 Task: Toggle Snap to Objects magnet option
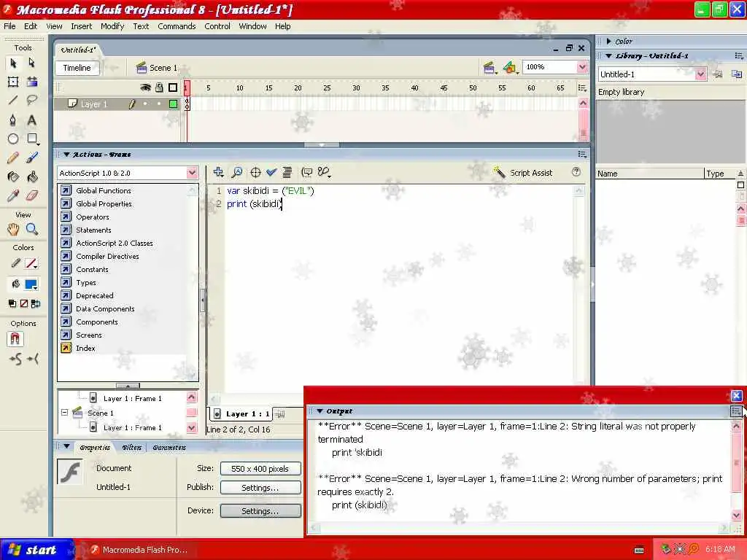point(15,339)
